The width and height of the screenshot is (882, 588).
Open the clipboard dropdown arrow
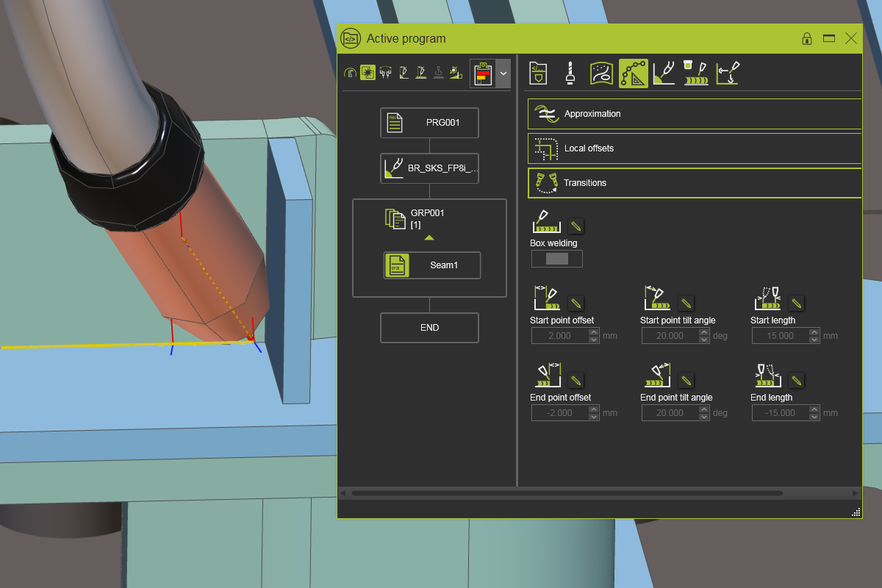coord(503,73)
